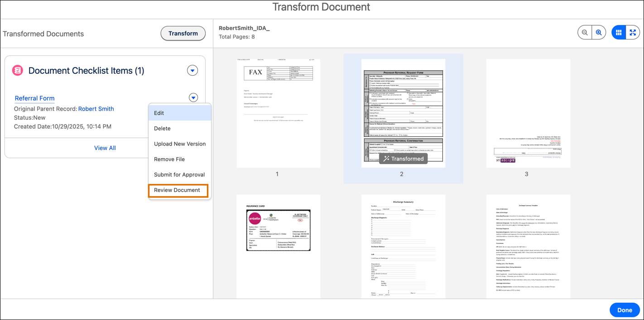Expand the Document Checklist Items dropdown arrow
The image size is (644, 320).
tap(192, 70)
